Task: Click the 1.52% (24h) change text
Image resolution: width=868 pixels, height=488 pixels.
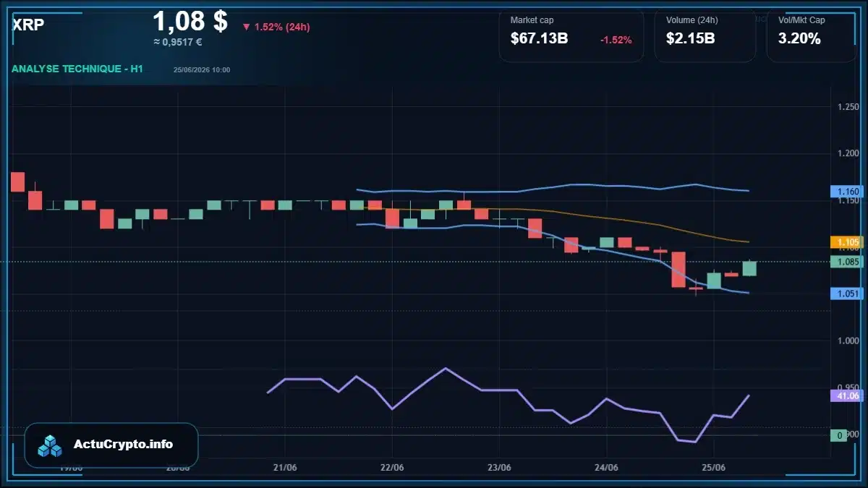Action: point(282,27)
